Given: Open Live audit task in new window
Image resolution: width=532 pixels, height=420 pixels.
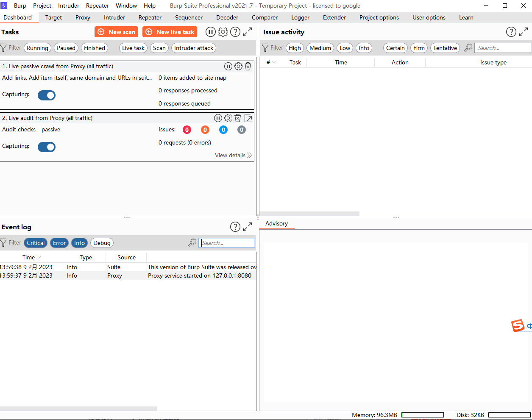Looking at the screenshot, I should pyautogui.click(x=248, y=118).
